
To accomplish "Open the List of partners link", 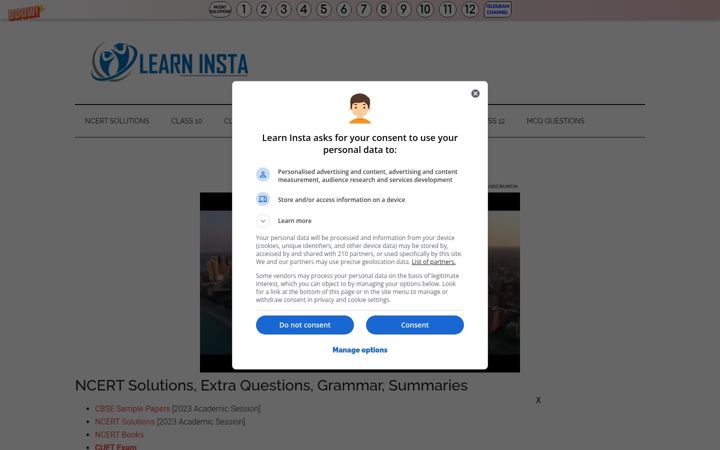I will coord(433,262).
